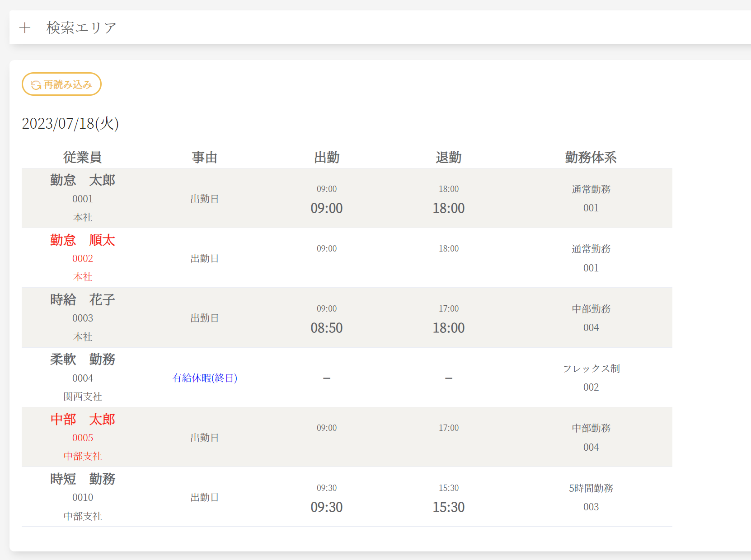Open the 有給休暇(終日) link
This screenshot has width=751, height=560.
(x=205, y=378)
